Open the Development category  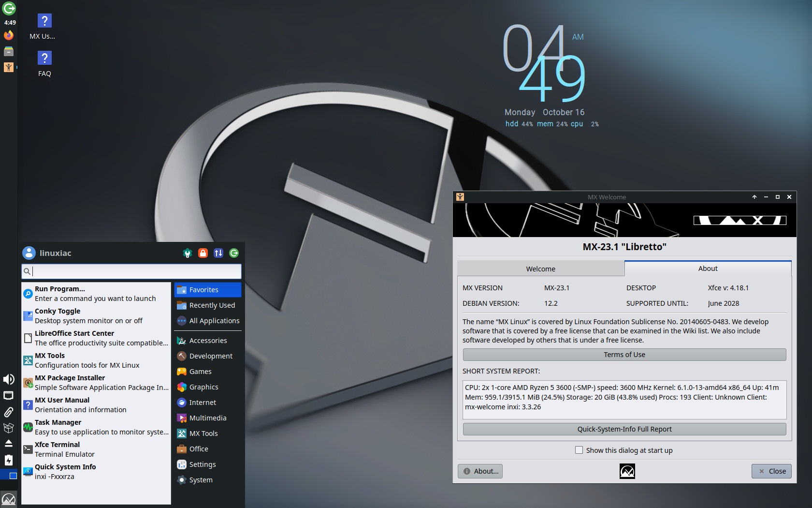point(208,356)
